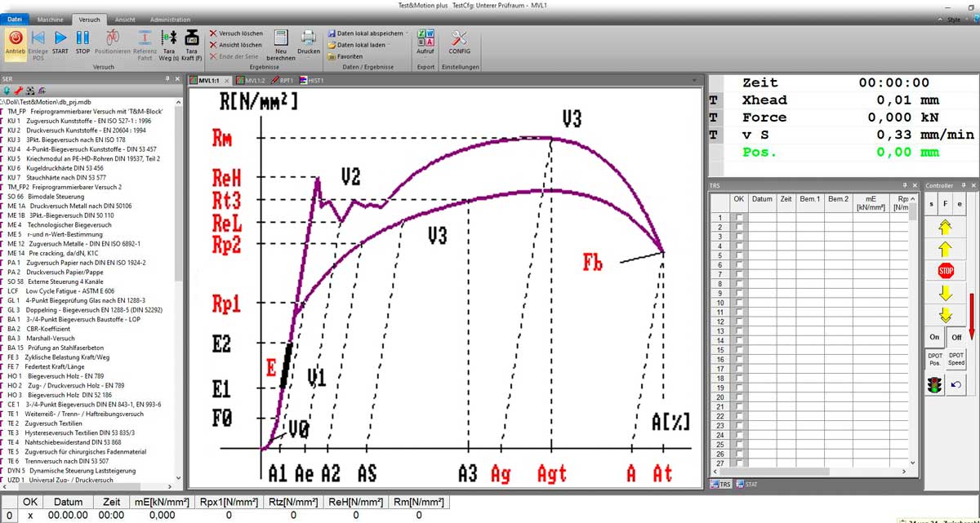Screen dimensions: 980x523
Task: Toggle the controller On button
Action: (934, 336)
